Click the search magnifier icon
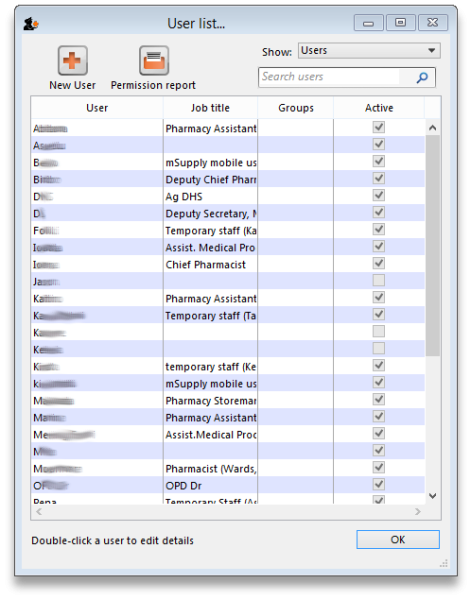This screenshot has width=471, height=600. click(x=422, y=77)
